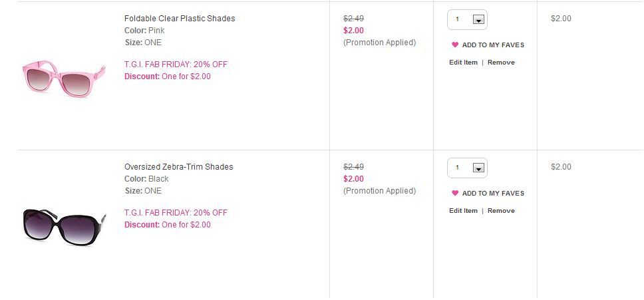The image size is (644, 300).
Task: View the pink sunglasses product thumbnail
Action: (64, 78)
